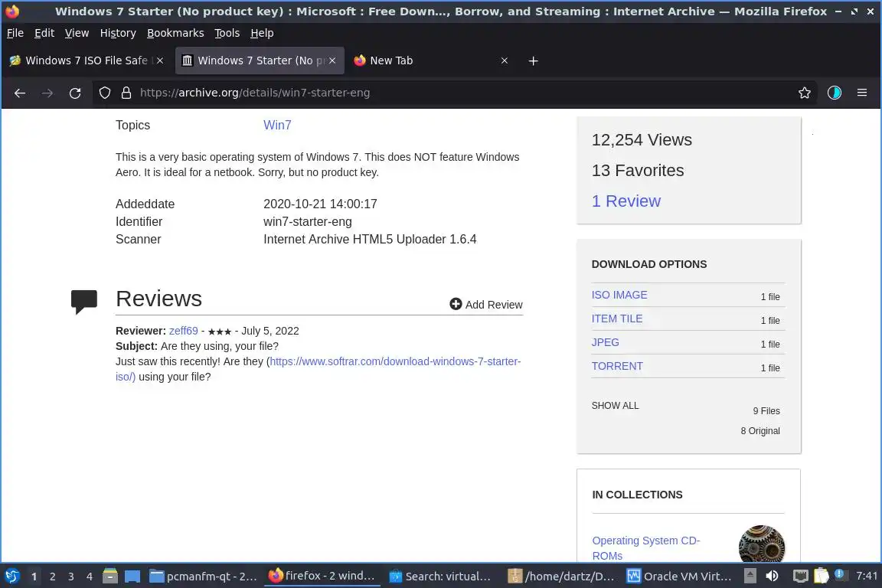Bookmark this page with the star icon
The width and height of the screenshot is (882, 588).
tap(805, 93)
